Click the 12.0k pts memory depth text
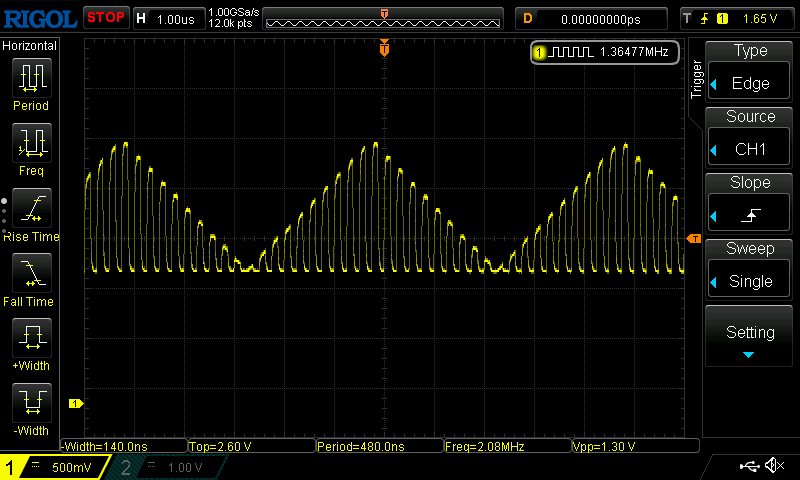 [231, 23]
